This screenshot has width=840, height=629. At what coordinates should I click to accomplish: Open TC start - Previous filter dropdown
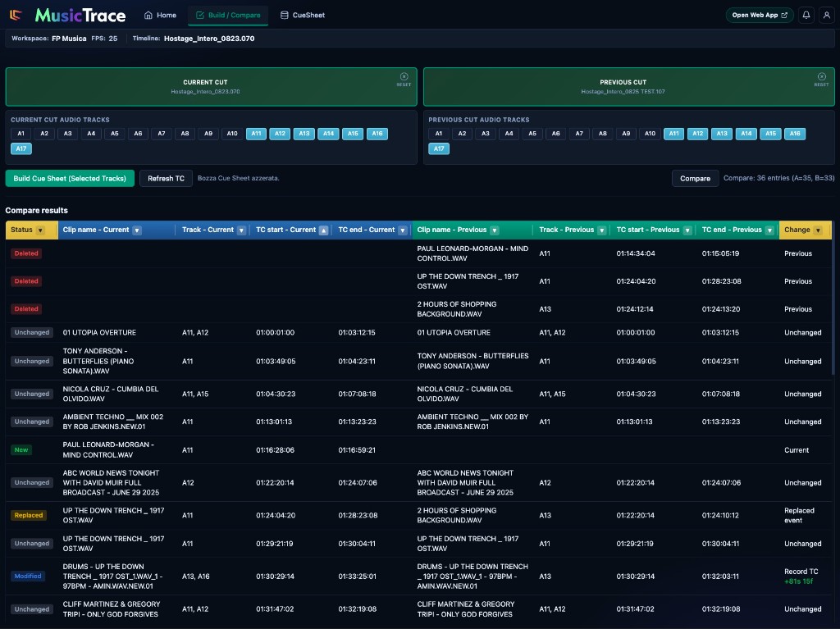(x=688, y=230)
